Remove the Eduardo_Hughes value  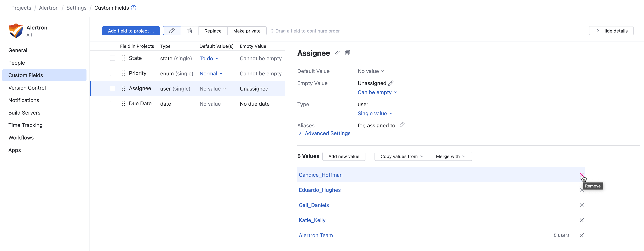click(581, 190)
